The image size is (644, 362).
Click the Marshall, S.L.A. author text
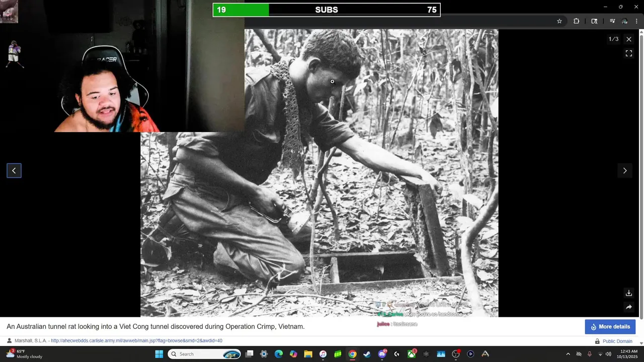[x=31, y=341]
